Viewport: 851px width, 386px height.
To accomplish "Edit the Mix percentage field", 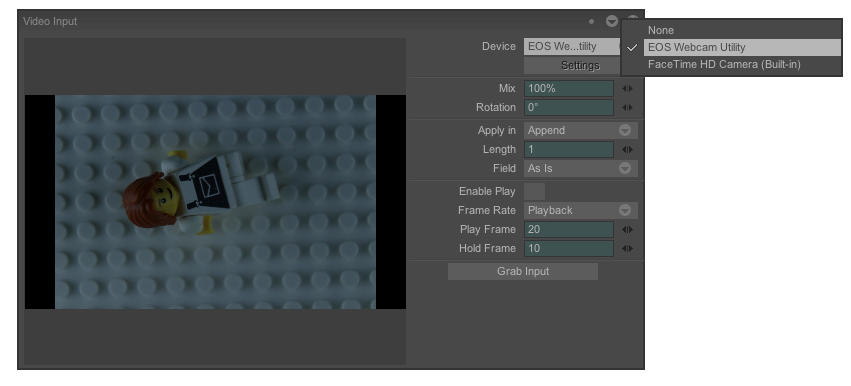I will tap(568, 88).
